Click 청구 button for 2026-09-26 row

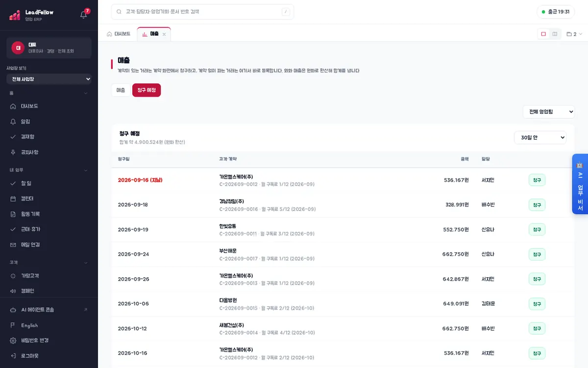pyautogui.click(x=537, y=279)
